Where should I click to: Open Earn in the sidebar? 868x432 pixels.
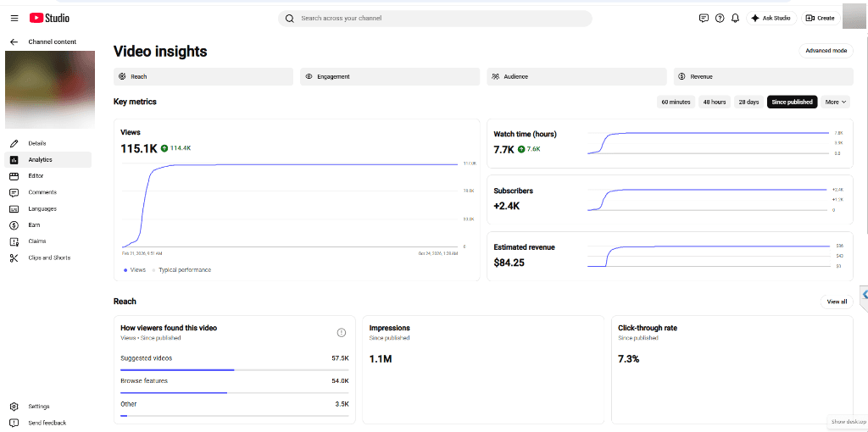48,225
